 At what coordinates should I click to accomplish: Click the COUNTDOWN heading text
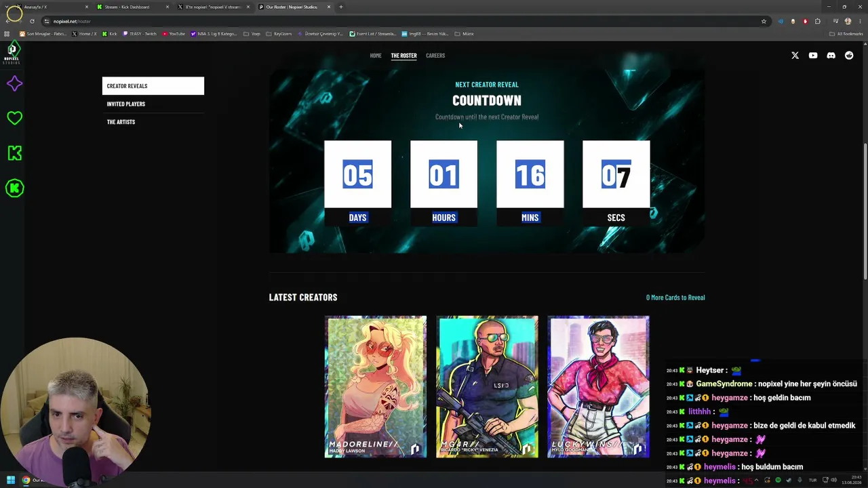(x=487, y=100)
